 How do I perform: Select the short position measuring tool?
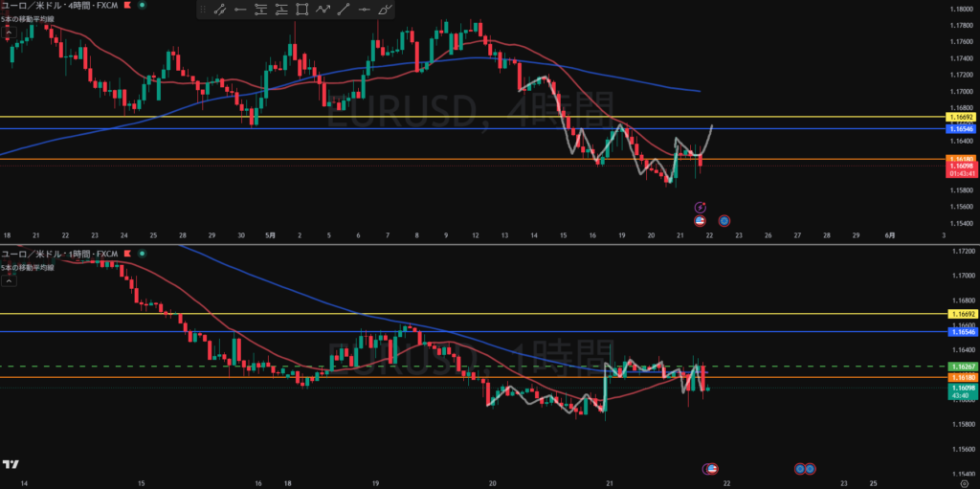(261, 10)
